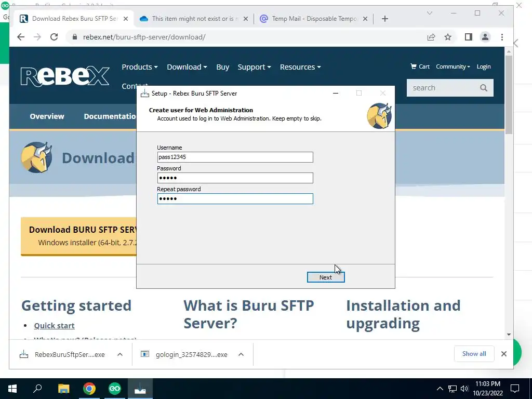Open the shopping Cart
532x399 pixels.
pos(420,66)
